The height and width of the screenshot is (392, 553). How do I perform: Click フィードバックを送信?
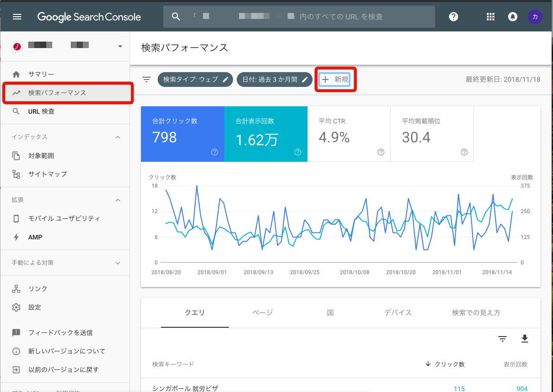pyautogui.click(x=65, y=332)
